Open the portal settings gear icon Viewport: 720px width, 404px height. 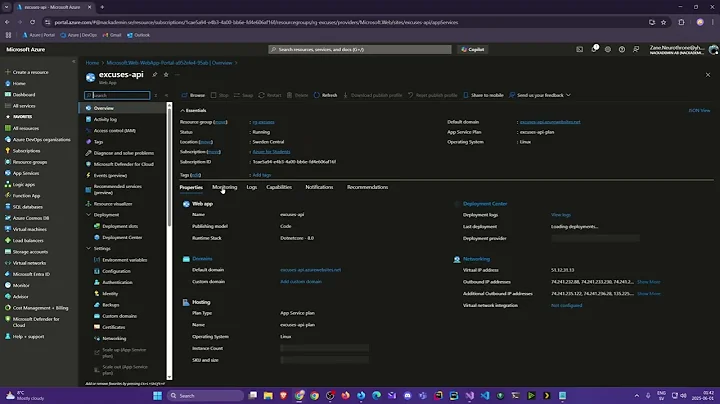608,49
